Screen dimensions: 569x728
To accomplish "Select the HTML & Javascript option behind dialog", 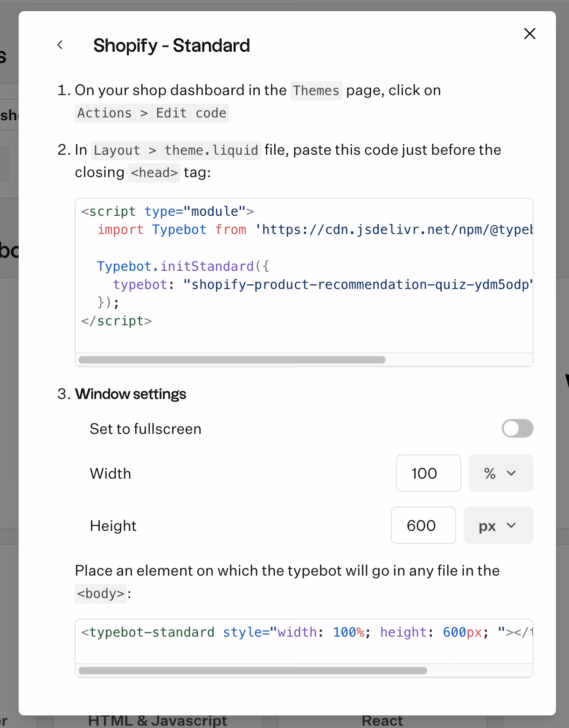I will pos(157,721).
